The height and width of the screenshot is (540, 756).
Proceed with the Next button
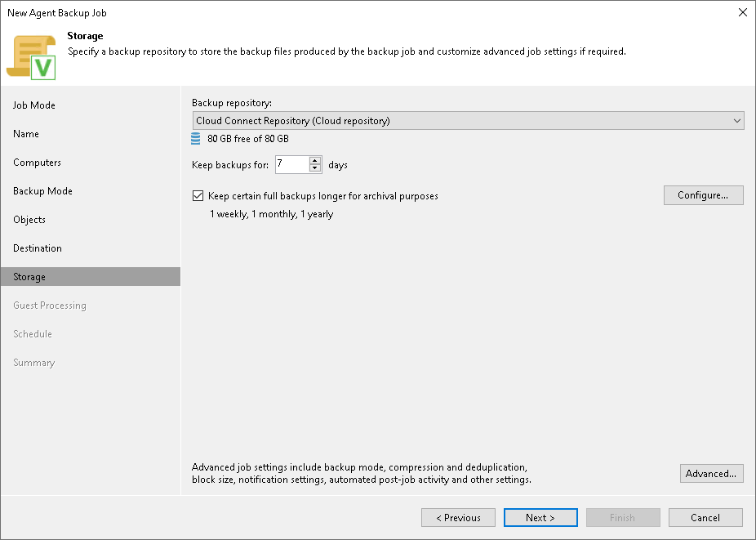point(540,517)
